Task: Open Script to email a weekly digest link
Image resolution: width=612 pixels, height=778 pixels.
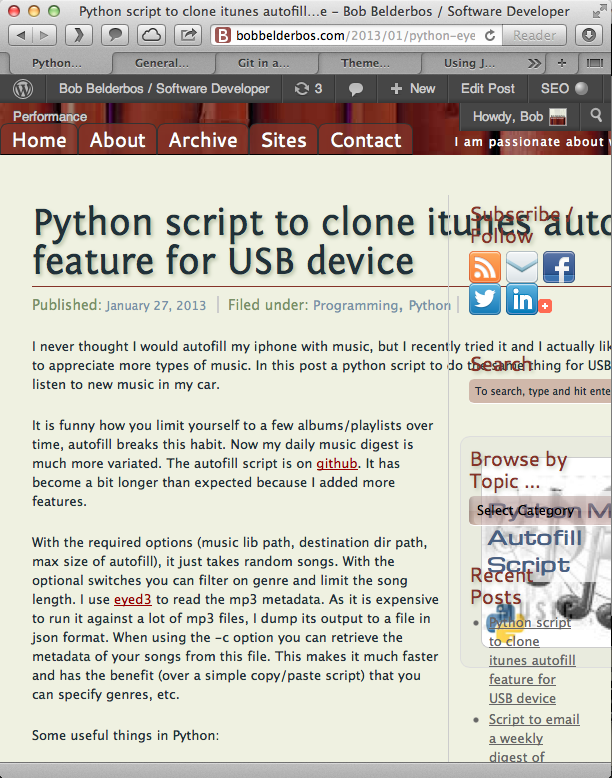Action: [x=534, y=738]
